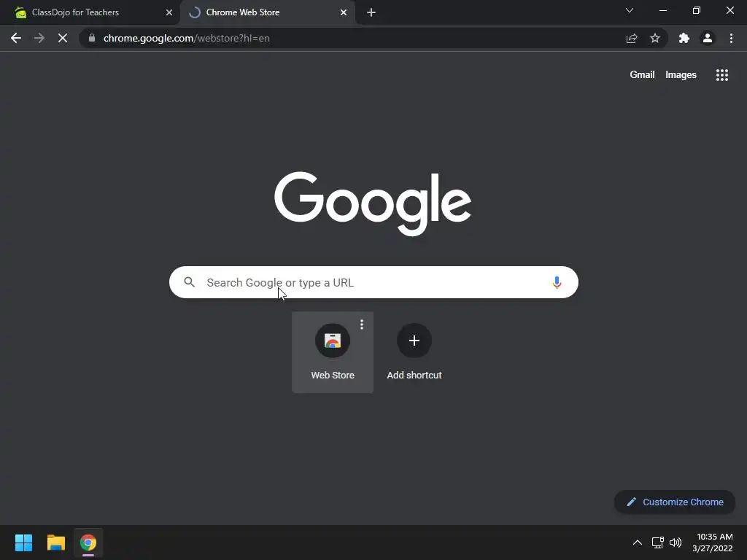Add a new shortcut
Screen dimensions: 747x560
(x=414, y=352)
